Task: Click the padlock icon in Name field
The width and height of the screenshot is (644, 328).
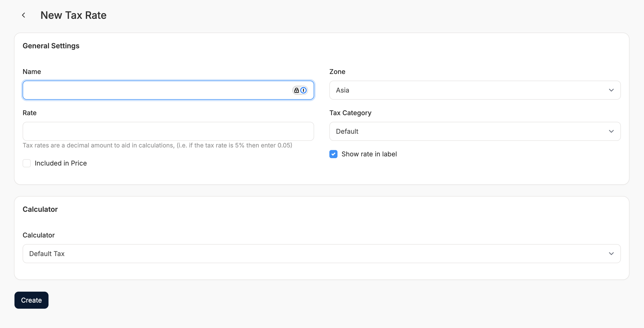Action: [296, 90]
